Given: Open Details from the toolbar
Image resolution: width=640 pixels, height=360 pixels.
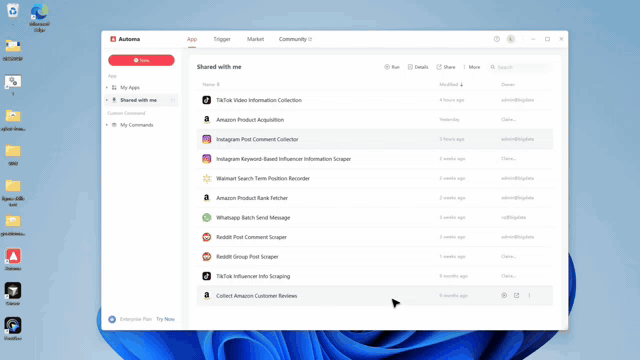Looking at the screenshot, I should pos(418,67).
